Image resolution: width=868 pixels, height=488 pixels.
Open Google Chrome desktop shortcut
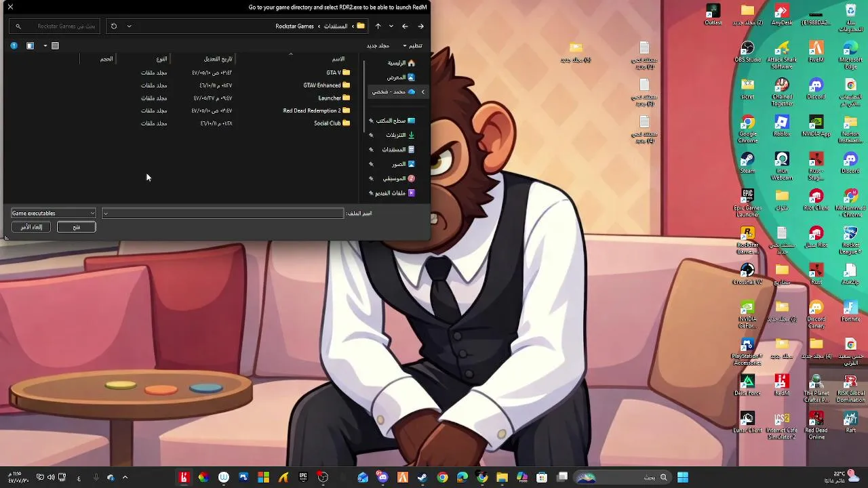click(x=747, y=129)
